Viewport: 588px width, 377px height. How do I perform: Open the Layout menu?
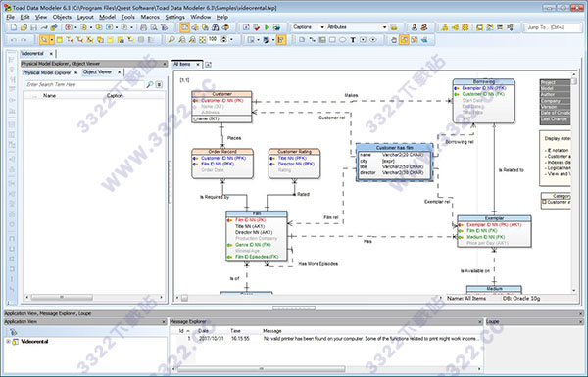pos(85,17)
